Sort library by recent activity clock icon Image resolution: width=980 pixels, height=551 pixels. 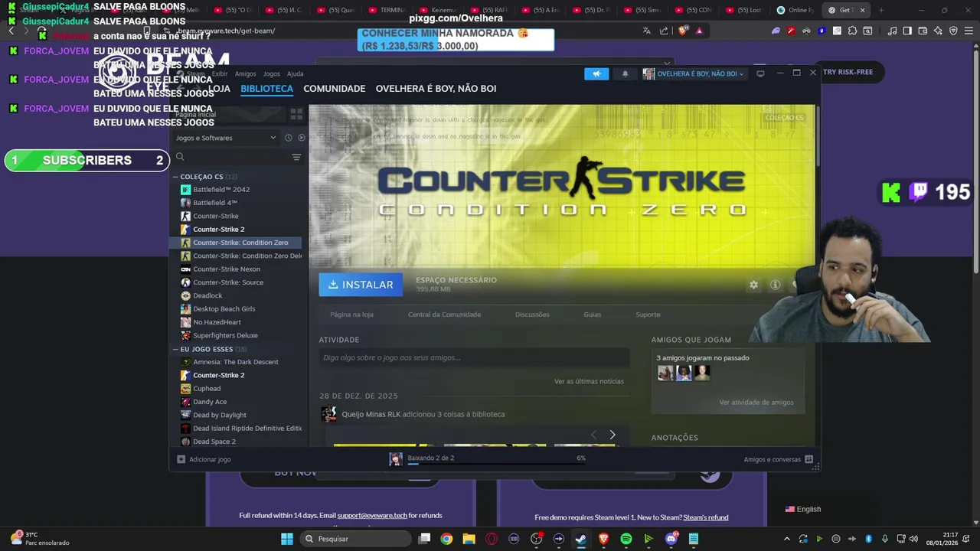click(x=289, y=138)
